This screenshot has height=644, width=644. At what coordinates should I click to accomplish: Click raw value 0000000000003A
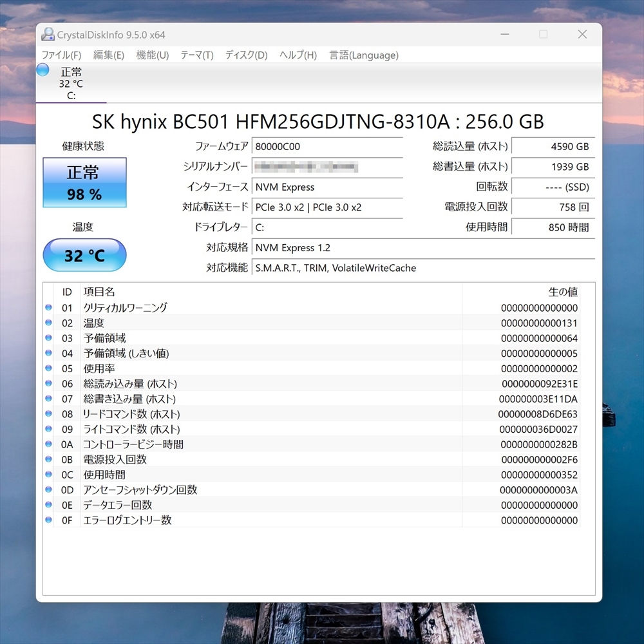tap(538, 490)
